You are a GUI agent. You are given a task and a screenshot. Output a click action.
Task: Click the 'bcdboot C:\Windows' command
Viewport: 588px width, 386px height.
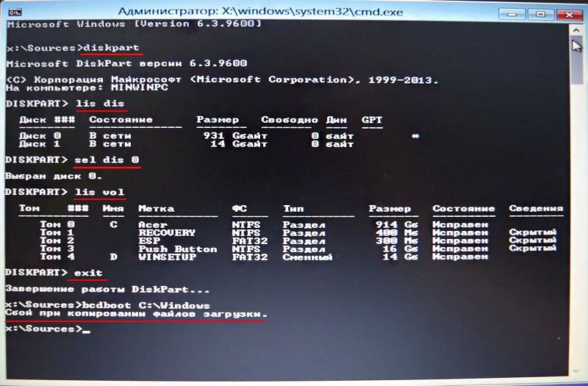click(146, 305)
